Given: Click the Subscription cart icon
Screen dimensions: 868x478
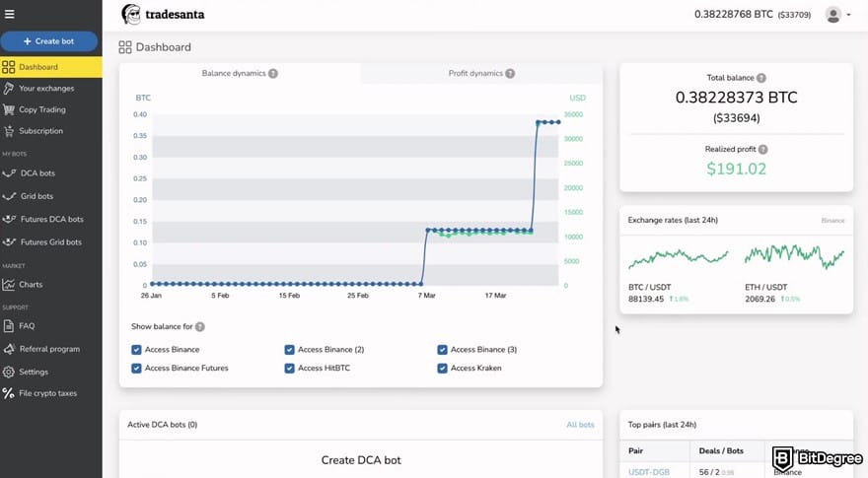Looking at the screenshot, I should [8, 131].
